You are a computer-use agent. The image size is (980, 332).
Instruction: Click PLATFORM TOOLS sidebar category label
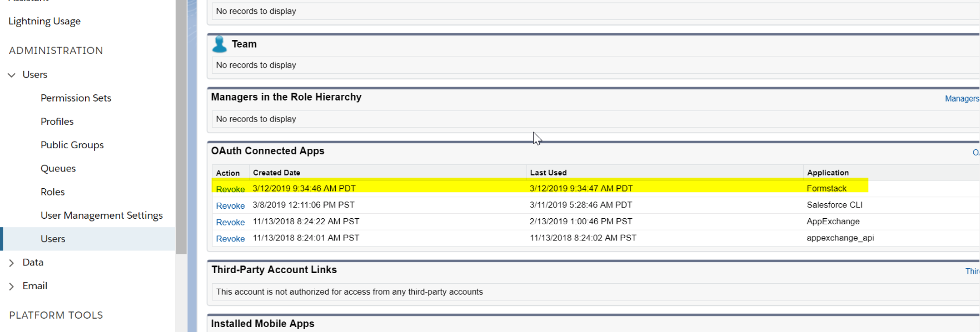(x=56, y=315)
